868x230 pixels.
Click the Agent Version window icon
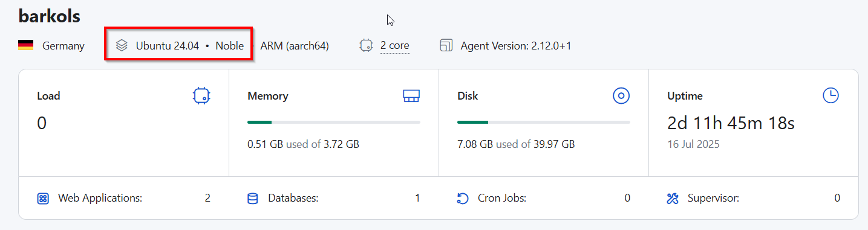(x=446, y=45)
